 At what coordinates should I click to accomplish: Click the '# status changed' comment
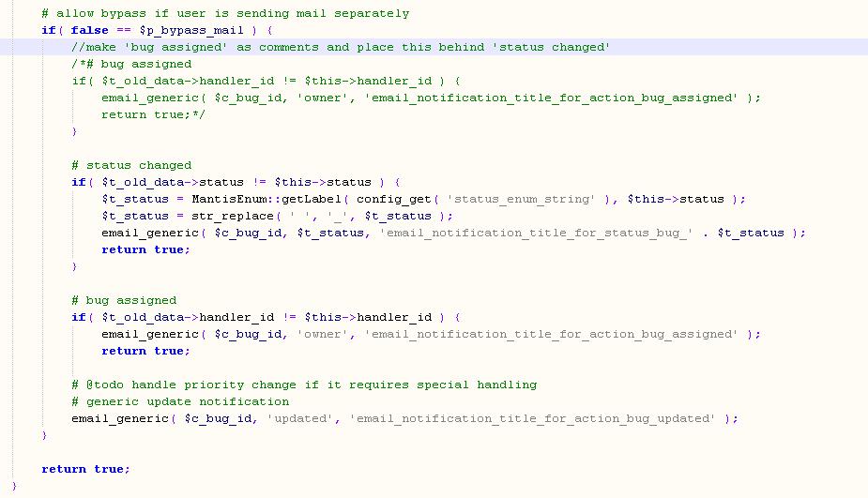pos(131,165)
